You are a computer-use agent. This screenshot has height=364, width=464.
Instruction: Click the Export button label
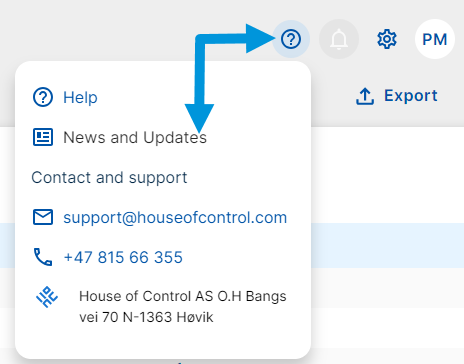tap(411, 96)
